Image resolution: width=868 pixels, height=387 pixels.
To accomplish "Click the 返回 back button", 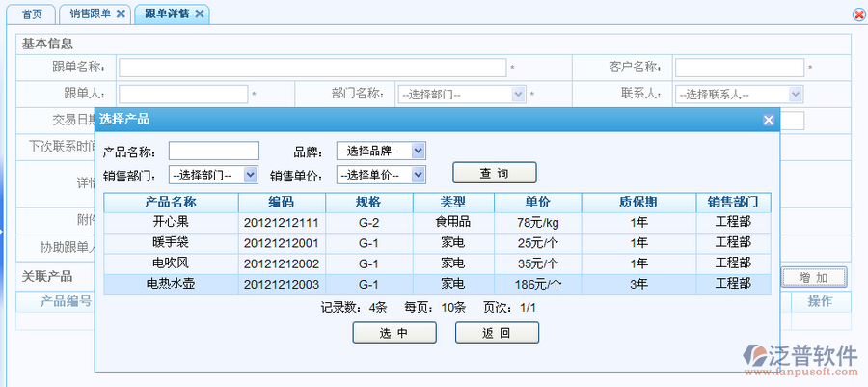I will pos(497,333).
